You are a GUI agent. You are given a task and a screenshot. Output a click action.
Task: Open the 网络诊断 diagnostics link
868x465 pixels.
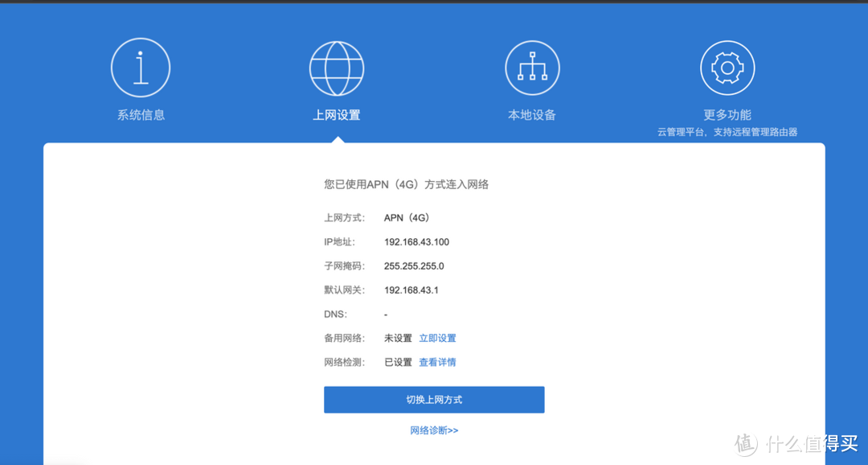434,430
